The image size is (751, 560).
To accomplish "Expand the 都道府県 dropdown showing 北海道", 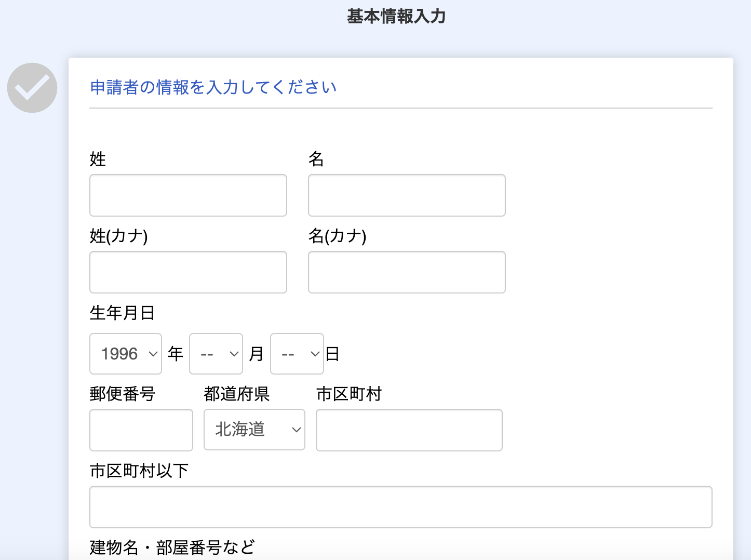I will click(x=254, y=430).
